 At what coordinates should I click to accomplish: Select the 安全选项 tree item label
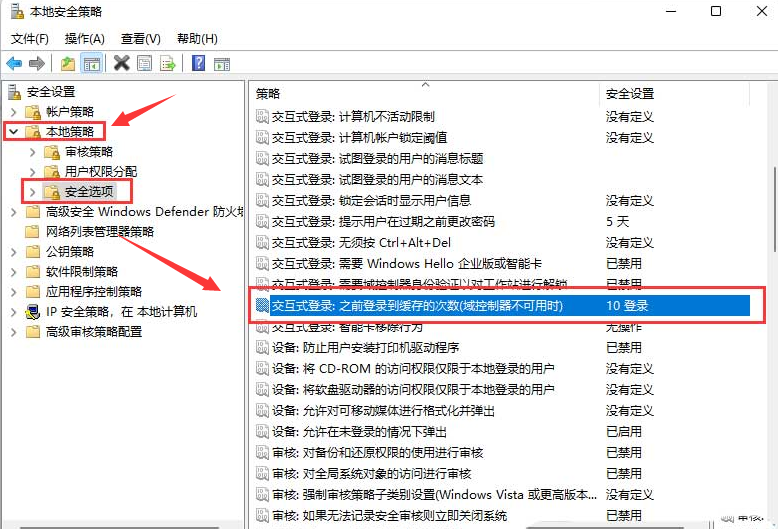[x=89, y=192]
